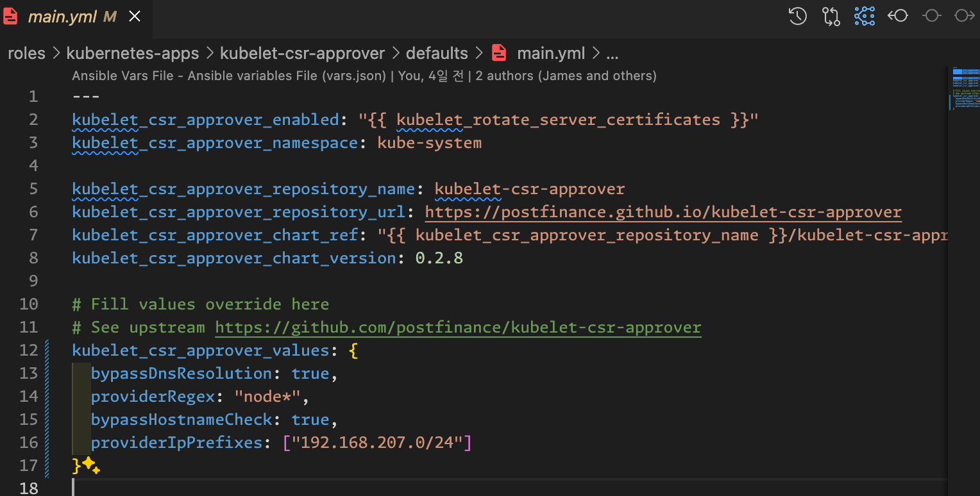Screen dimensions: 980x496
Task: Click line number 7 in the gutter
Action: (x=33, y=235)
